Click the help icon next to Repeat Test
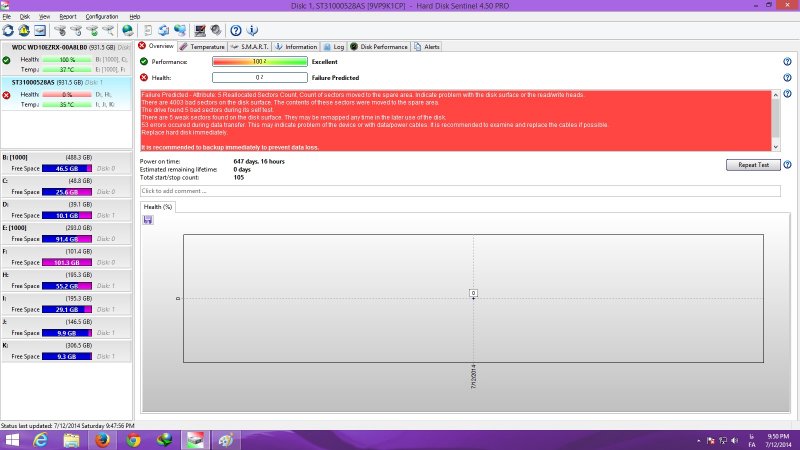The width and height of the screenshot is (800, 450). click(787, 165)
